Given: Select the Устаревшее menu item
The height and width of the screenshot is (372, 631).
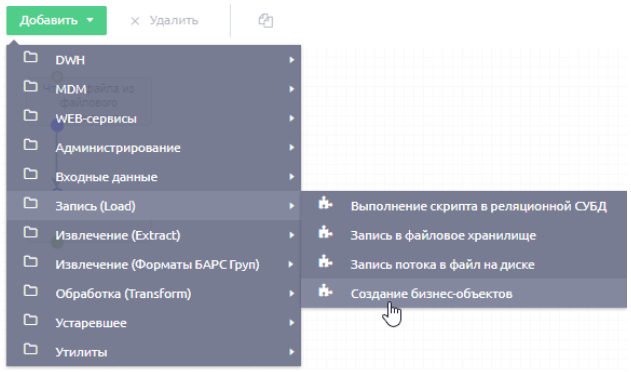Looking at the screenshot, I should click(x=154, y=323).
